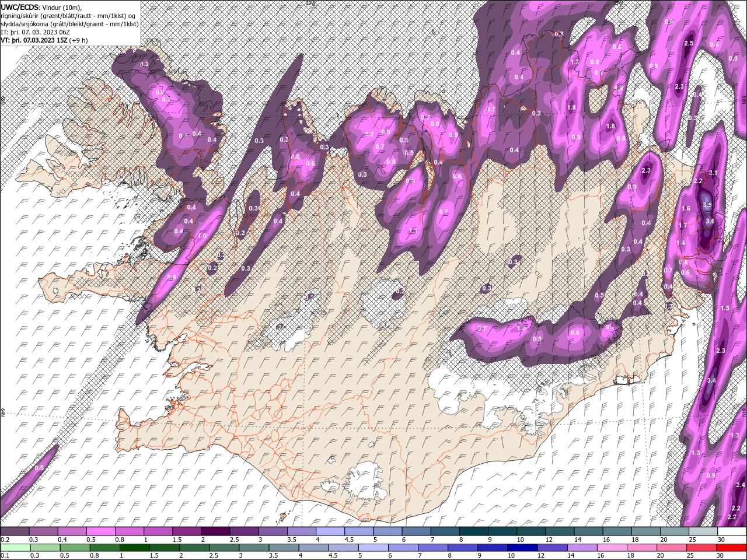Image resolution: width=747 pixels, height=560 pixels.
Task: Click the '25' label on the red rain scale
Action: pyautogui.click(x=690, y=555)
